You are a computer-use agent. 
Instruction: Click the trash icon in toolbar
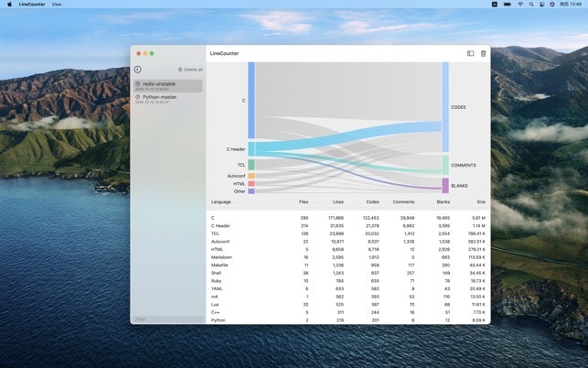[x=484, y=53]
